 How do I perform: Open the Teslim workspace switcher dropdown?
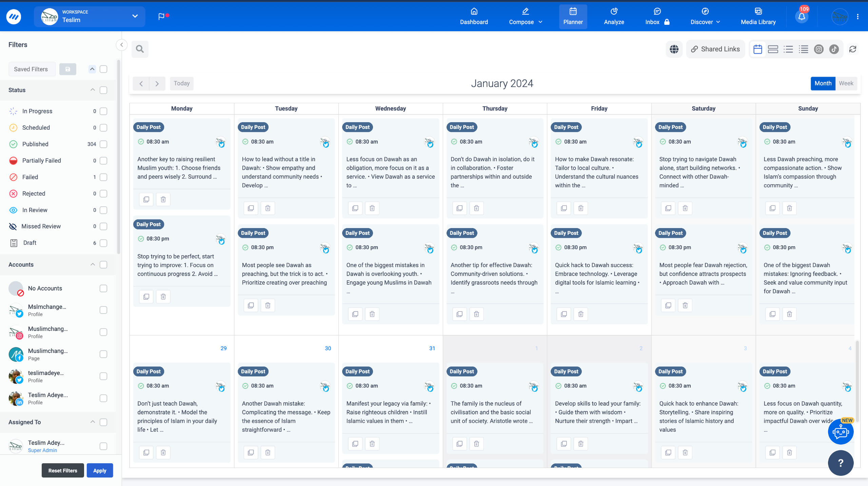(135, 16)
